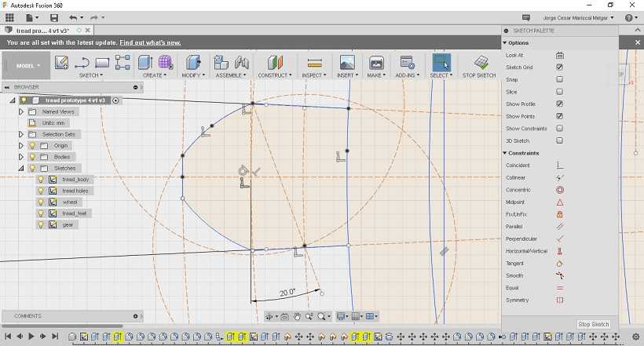Viewport: 644px width, 346px height.
Task: Click the Create Sketch icon
Action: [x=61, y=63]
